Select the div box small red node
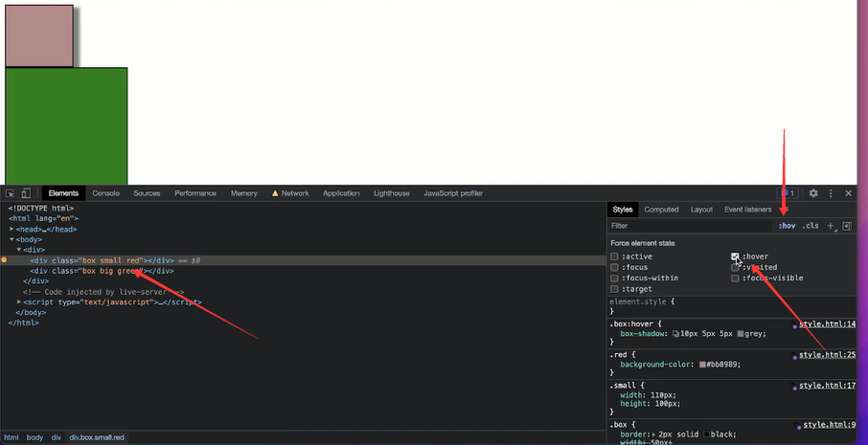Viewport: 868px width, 445px height. point(304,260)
